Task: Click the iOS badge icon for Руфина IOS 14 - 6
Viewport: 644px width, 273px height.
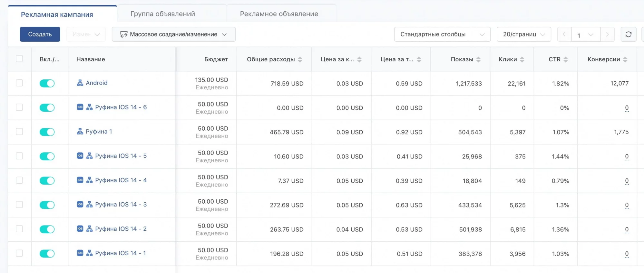Action: click(80, 107)
